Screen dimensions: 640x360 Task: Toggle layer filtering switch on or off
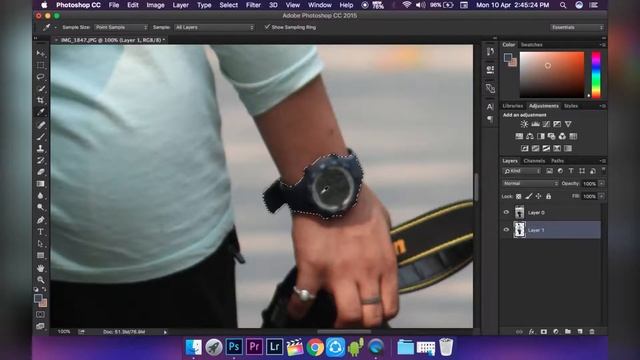coord(603,170)
